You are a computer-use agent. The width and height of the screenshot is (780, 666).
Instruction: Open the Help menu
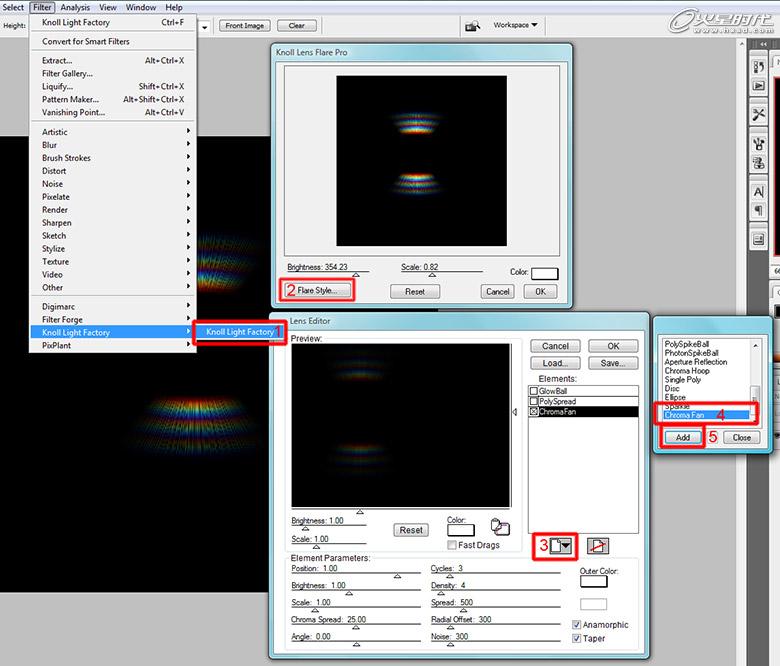174,7
